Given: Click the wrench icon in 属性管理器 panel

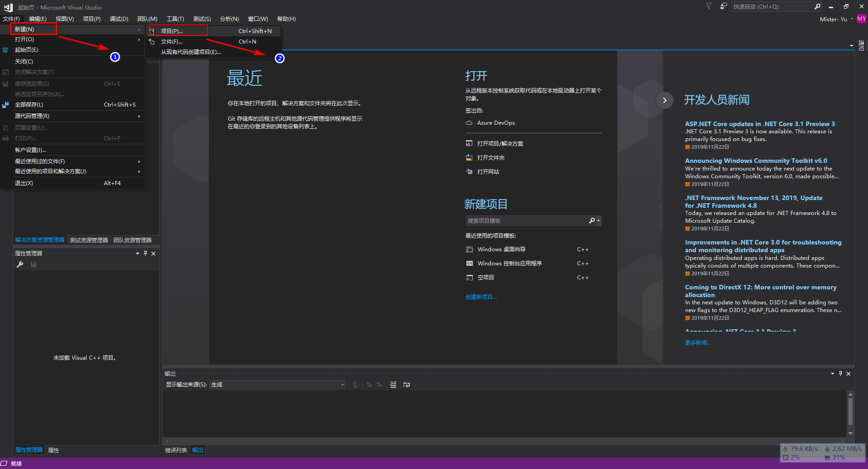Looking at the screenshot, I should pos(20,264).
